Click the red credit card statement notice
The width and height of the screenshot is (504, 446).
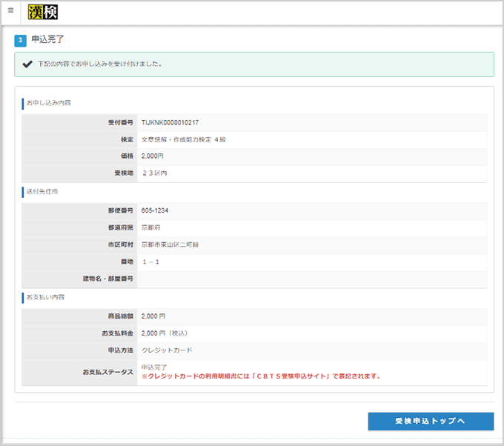click(261, 376)
